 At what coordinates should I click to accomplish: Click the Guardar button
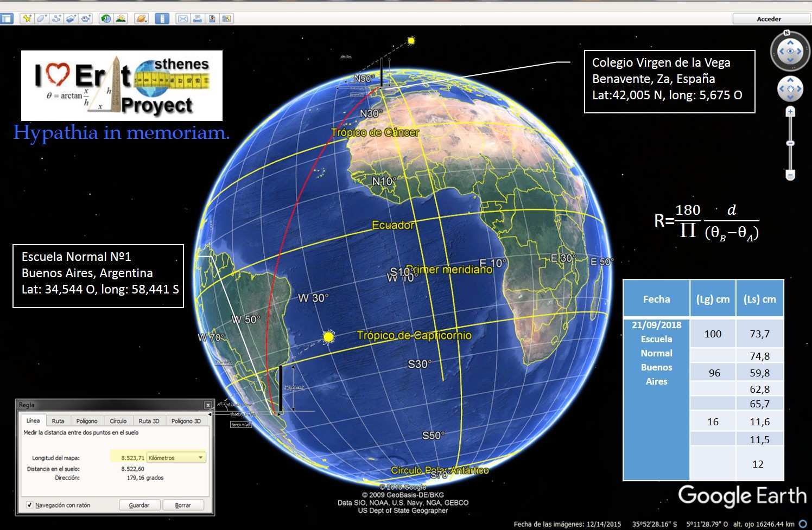click(139, 505)
